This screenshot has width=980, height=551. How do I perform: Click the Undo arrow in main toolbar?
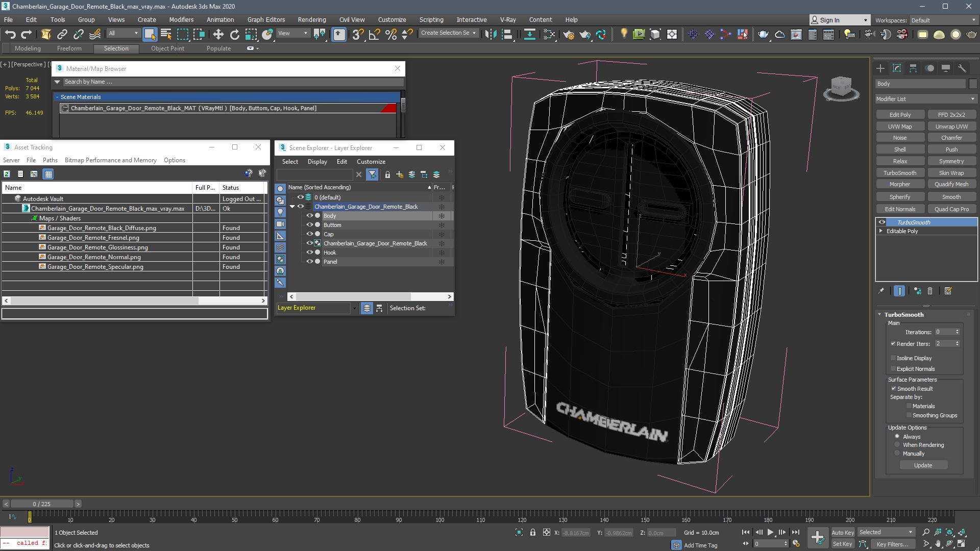10,34
